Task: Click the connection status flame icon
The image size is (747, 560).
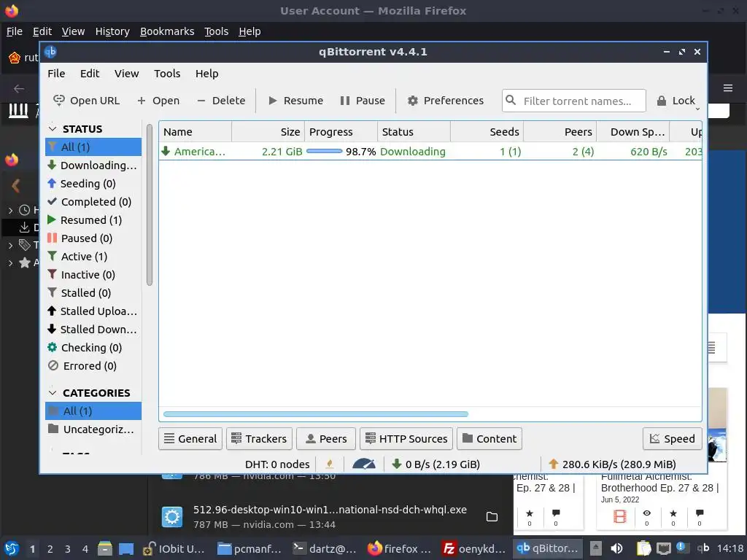Action: click(329, 464)
